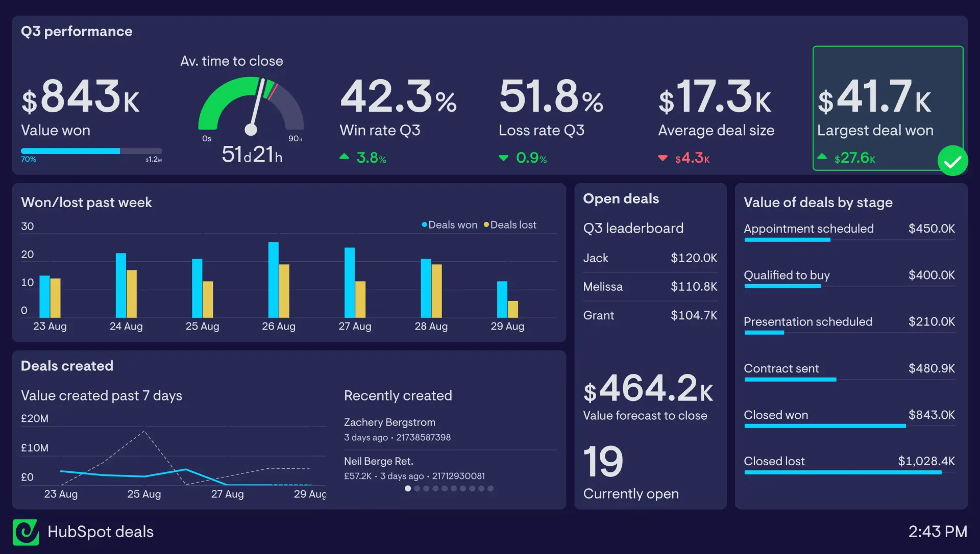
Task: Toggle the highlighted Largest deal won tile
Action: coord(888,109)
